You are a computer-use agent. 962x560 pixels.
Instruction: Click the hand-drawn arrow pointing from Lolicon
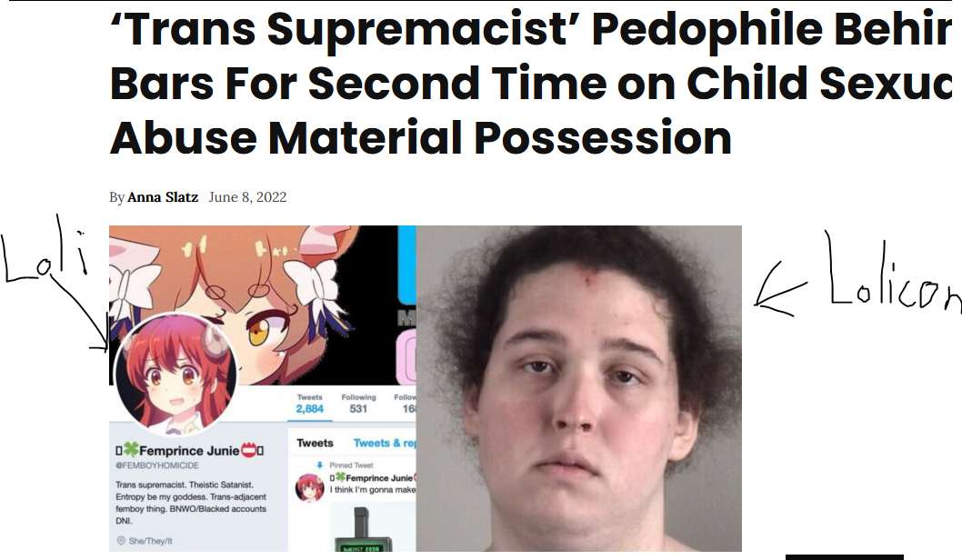[780, 289]
